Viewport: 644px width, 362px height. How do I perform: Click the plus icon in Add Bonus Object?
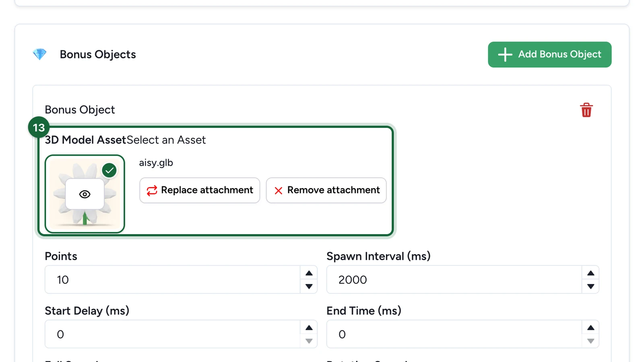505,54
